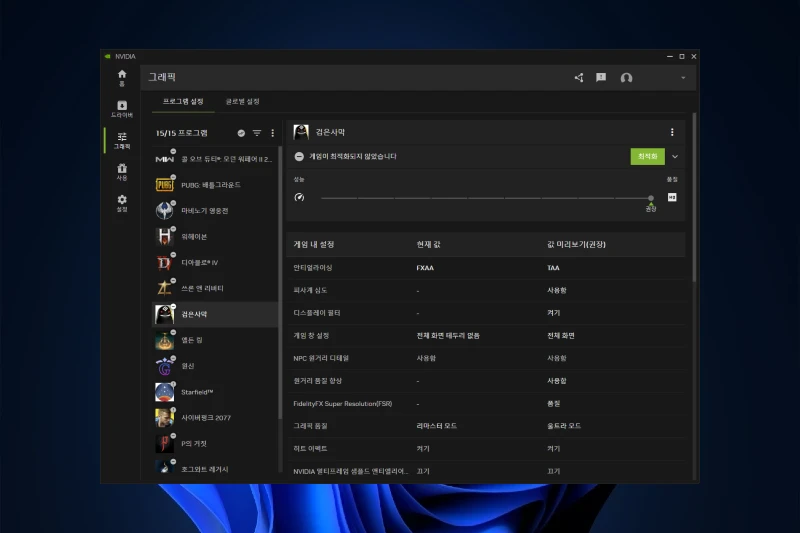This screenshot has width=800, height=533.
Task: Open the account dropdown arrow in the top bar
Action: [x=684, y=77]
